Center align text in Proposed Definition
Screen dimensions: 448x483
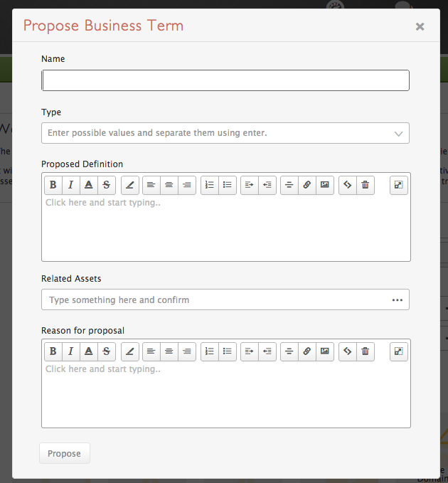(x=169, y=185)
